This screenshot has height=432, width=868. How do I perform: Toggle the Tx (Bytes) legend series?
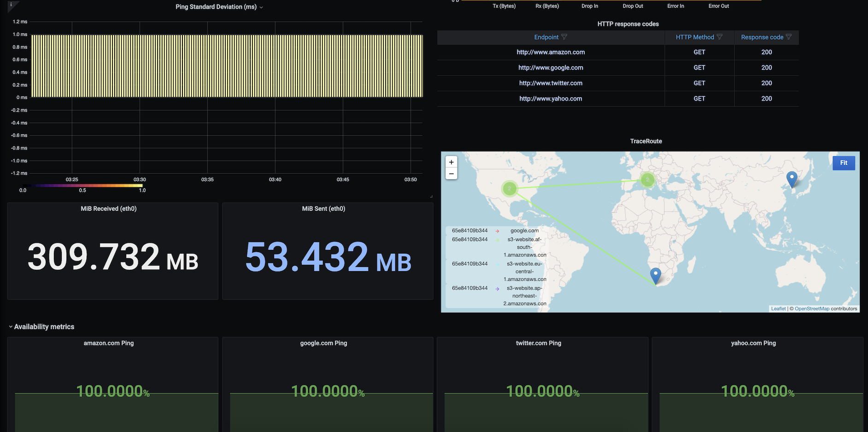[x=504, y=6]
